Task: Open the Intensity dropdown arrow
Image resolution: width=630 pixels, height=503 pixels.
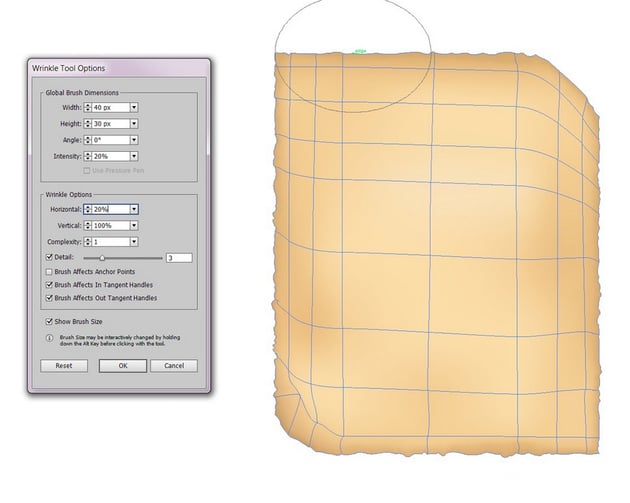Action: click(x=134, y=156)
